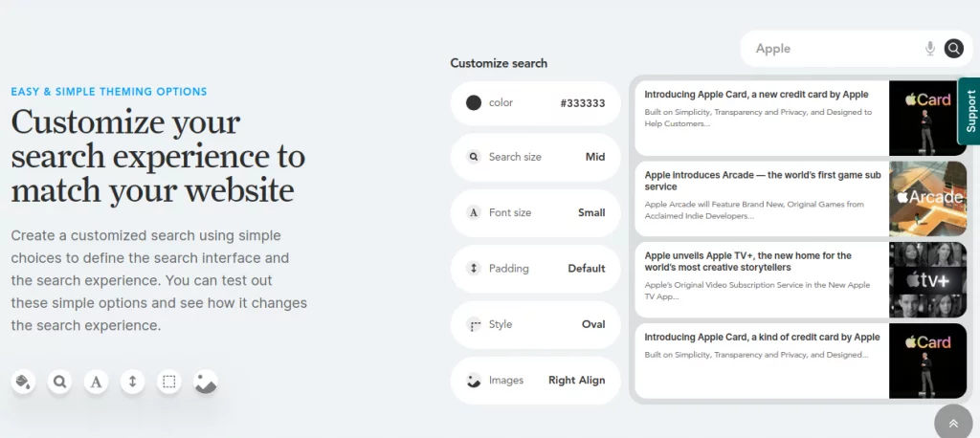Screen dimensions: 980x438
Task: Click the paint bucket color icon
Action: tap(24, 383)
